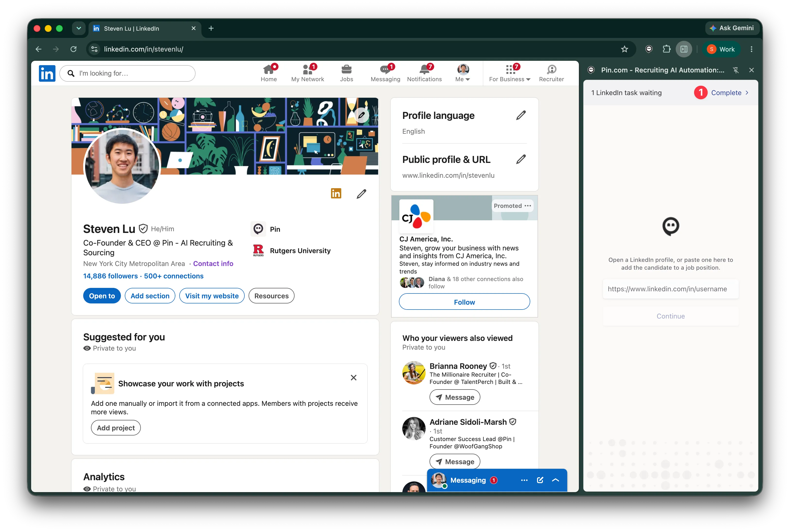Viewport: 790px width, 532px height.
Task: Open the Work Chrome profile menu
Action: tap(721, 49)
